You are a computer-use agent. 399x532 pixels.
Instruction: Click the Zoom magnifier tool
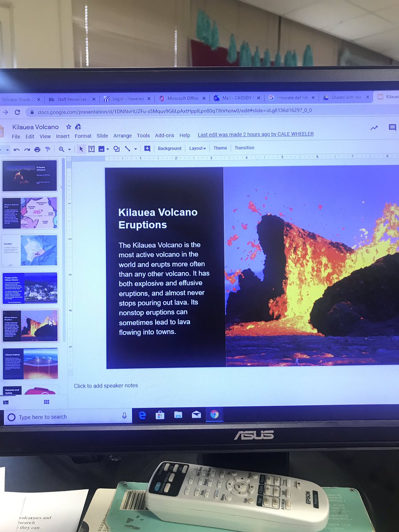pos(62,149)
